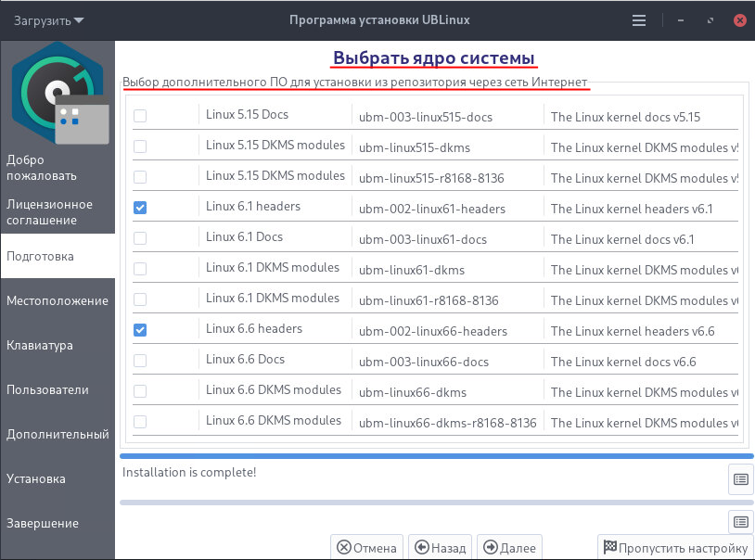Click 'The Linux kernel headers v6.1' description
This screenshot has width=755, height=560.
pos(632,209)
